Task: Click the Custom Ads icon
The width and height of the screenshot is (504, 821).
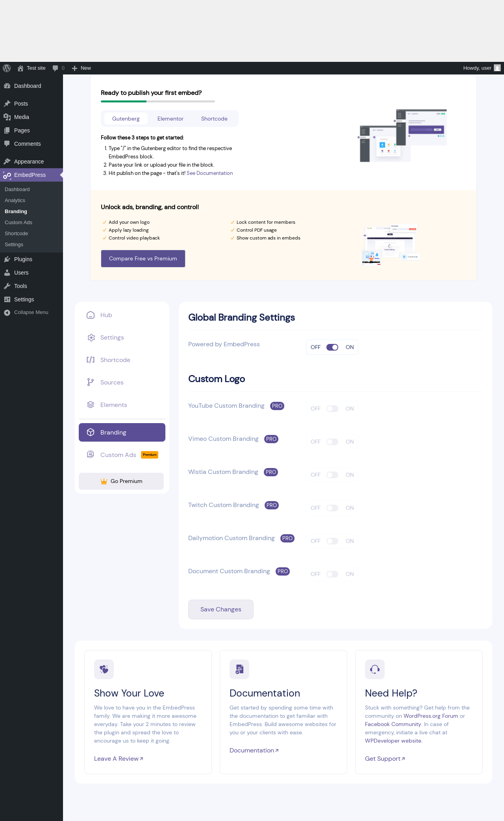Action: coord(91,455)
